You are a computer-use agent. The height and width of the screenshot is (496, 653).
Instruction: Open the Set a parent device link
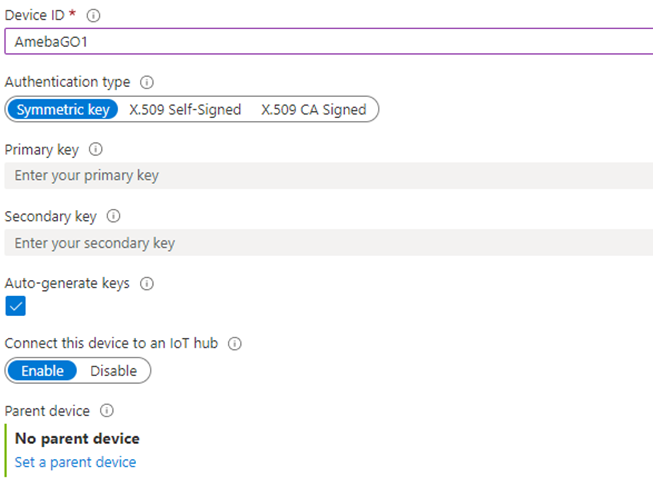pos(75,462)
